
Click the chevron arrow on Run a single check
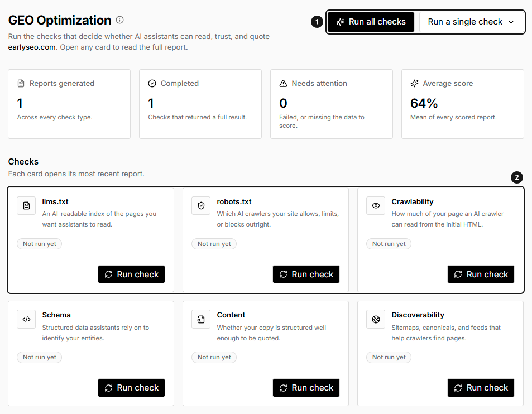click(511, 22)
